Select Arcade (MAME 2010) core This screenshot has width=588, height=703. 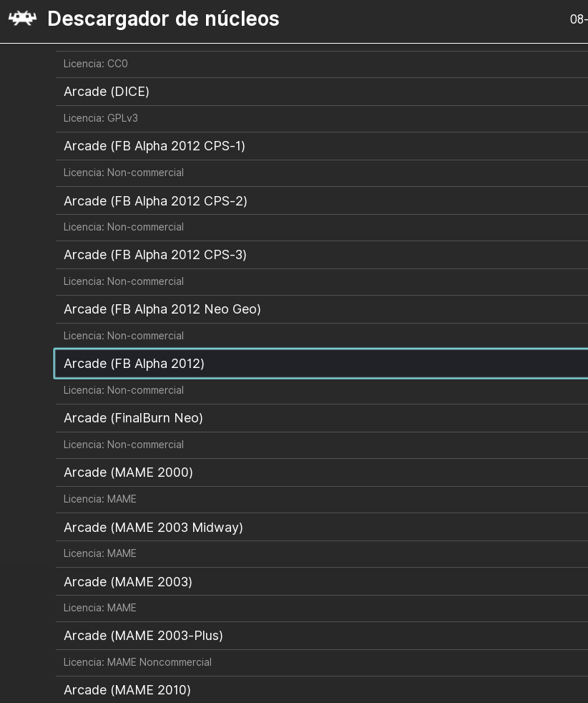127,690
